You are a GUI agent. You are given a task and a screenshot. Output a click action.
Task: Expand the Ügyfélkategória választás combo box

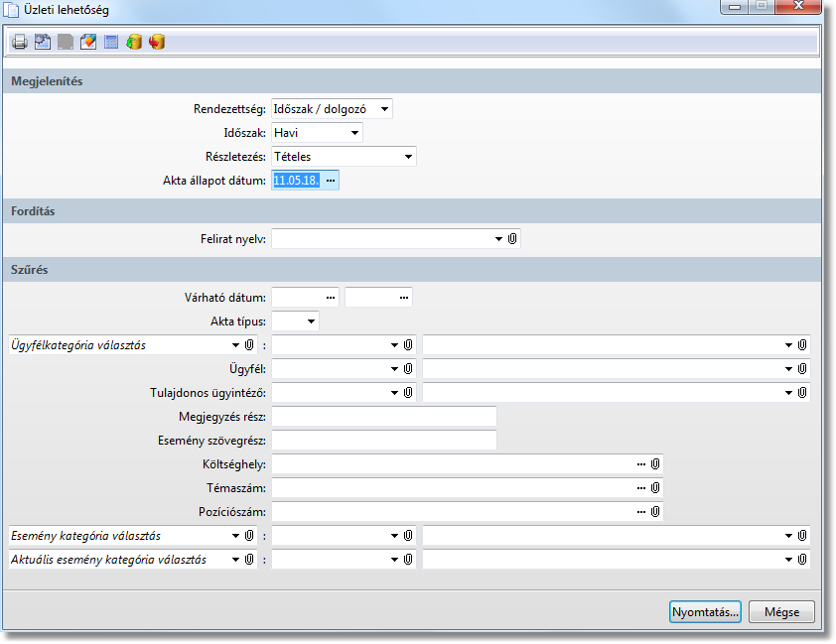pos(235,345)
